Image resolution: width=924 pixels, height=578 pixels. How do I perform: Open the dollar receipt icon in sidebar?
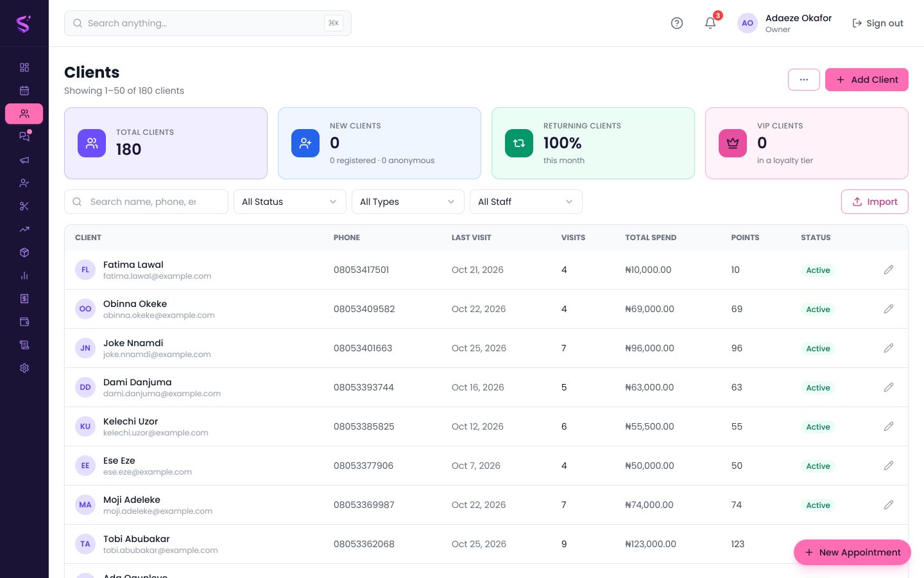pos(24,299)
